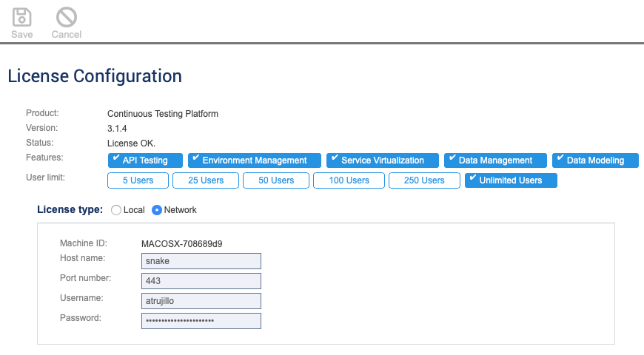The width and height of the screenshot is (644, 355).
Task: Click the Host name field containing snake
Action: tap(201, 261)
